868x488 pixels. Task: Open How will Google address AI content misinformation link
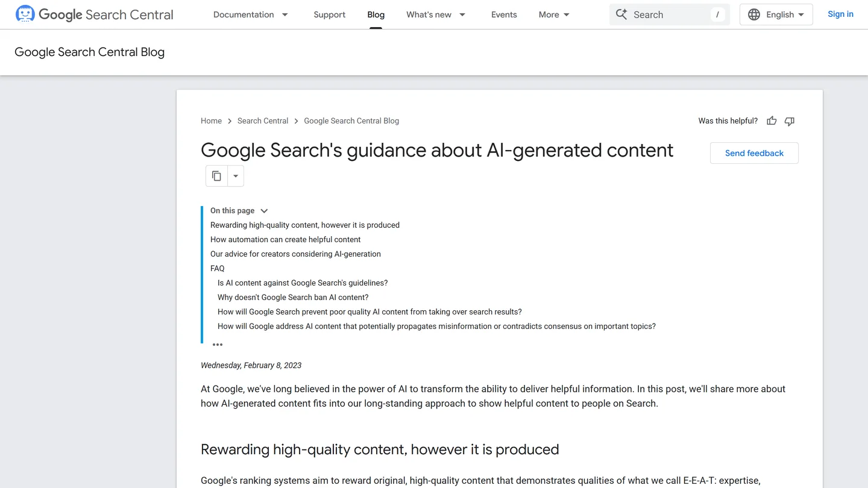coord(436,327)
